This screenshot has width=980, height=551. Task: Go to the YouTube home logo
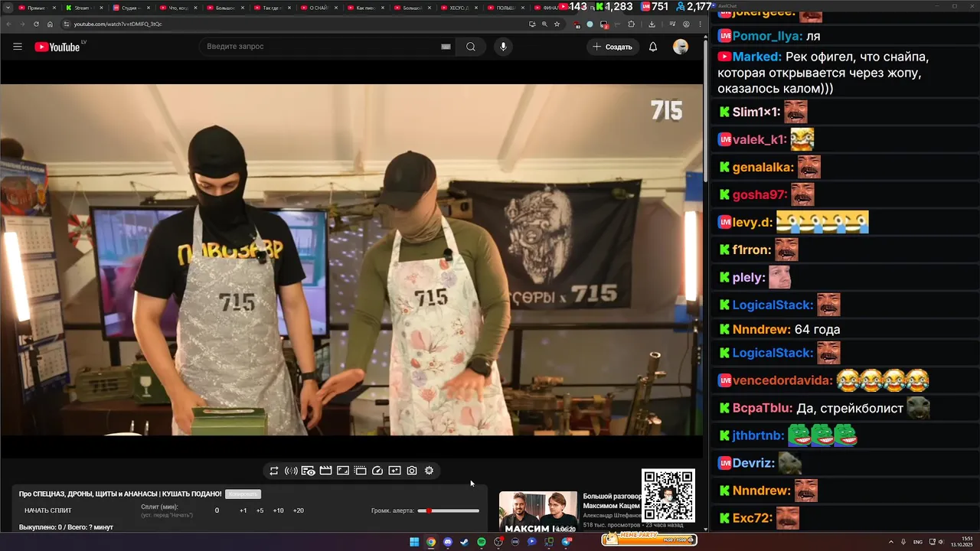[x=57, y=47]
